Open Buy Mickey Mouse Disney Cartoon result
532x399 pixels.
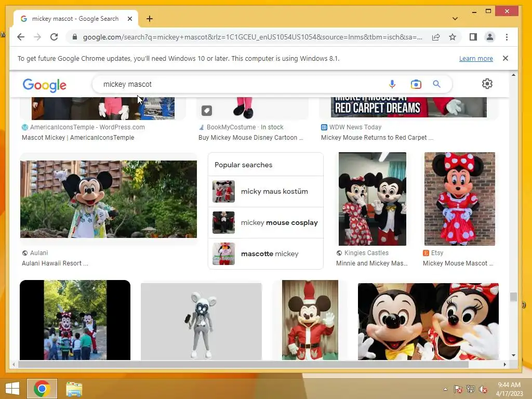coord(251,137)
